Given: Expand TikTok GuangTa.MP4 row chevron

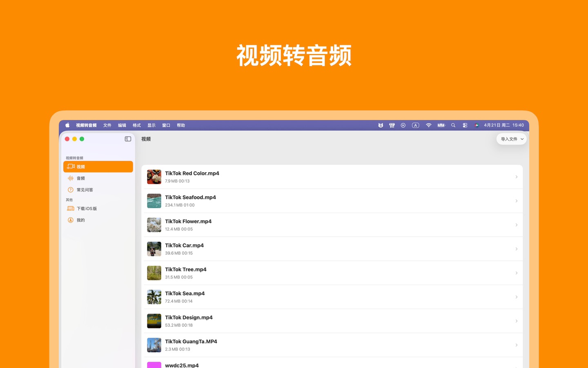Looking at the screenshot, I should pyautogui.click(x=517, y=345).
